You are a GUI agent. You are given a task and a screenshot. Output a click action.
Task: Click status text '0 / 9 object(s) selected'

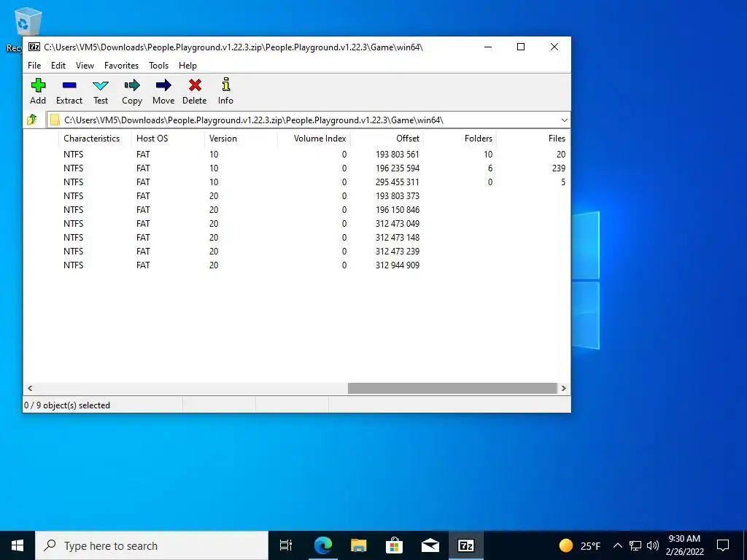(x=67, y=405)
